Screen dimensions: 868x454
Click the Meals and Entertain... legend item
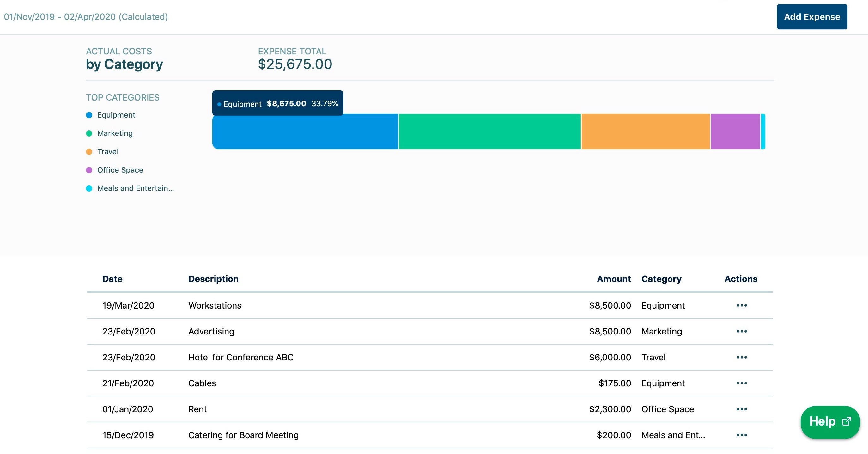pyautogui.click(x=135, y=188)
